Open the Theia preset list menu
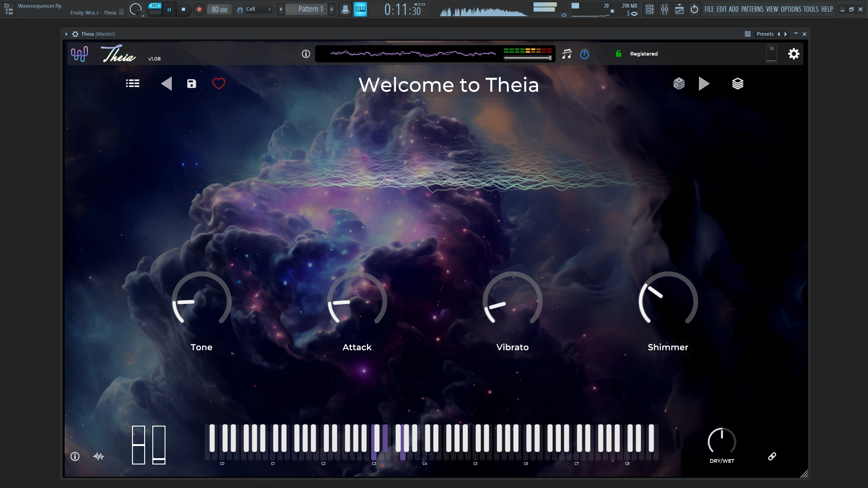The height and width of the screenshot is (488, 868). click(132, 84)
